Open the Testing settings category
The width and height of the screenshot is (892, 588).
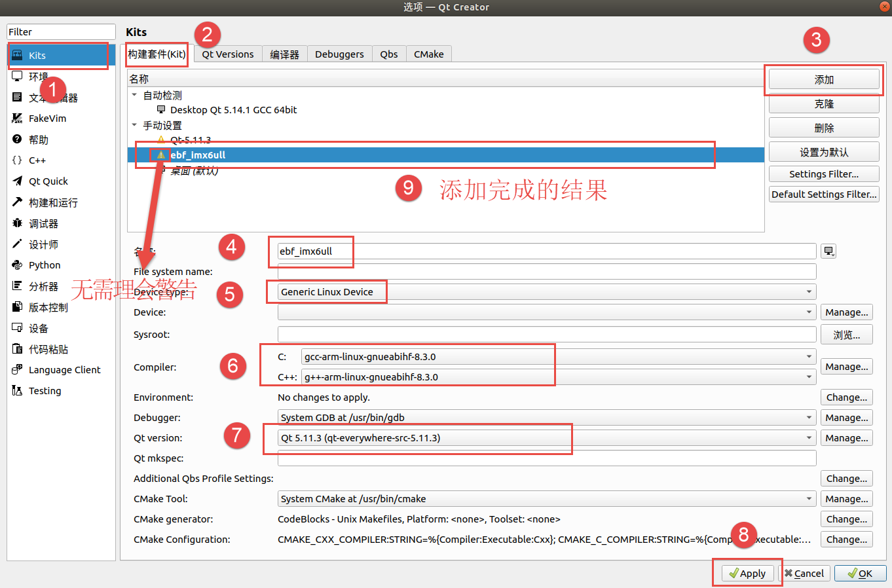(61, 391)
